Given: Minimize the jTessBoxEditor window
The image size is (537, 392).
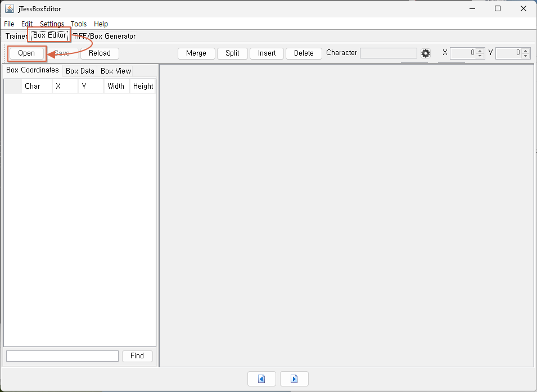Looking at the screenshot, I should point(472,8).
